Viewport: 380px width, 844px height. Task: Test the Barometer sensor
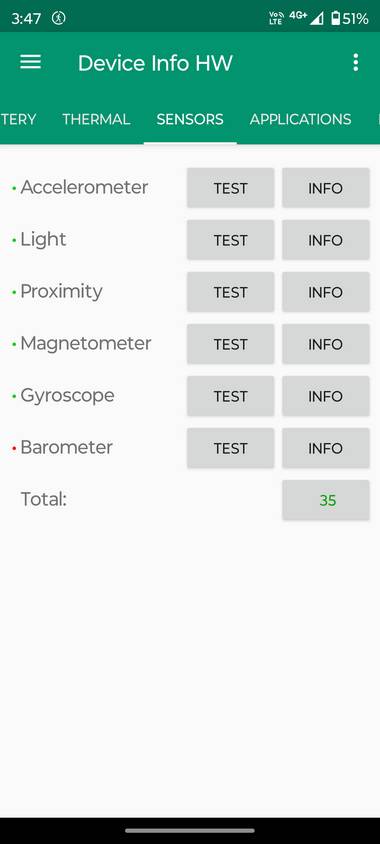(x=230, y=448)
